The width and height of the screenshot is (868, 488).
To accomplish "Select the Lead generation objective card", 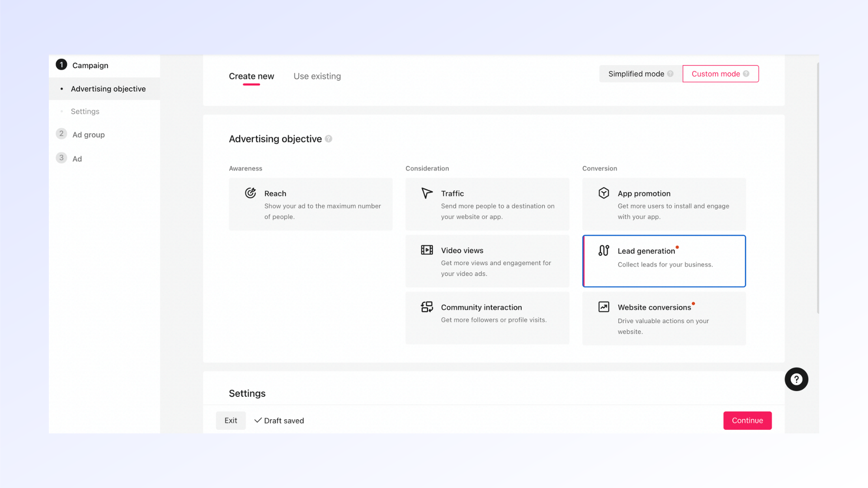I will [x=664, y=261].
